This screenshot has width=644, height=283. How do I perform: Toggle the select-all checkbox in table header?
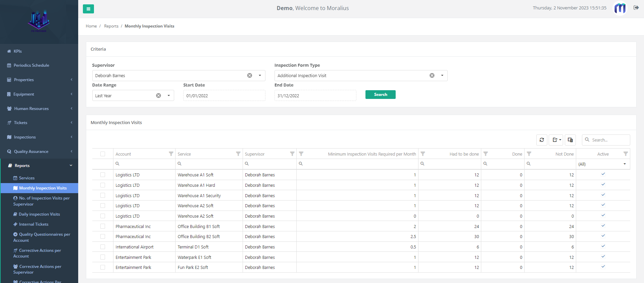(x=103, y=154)
